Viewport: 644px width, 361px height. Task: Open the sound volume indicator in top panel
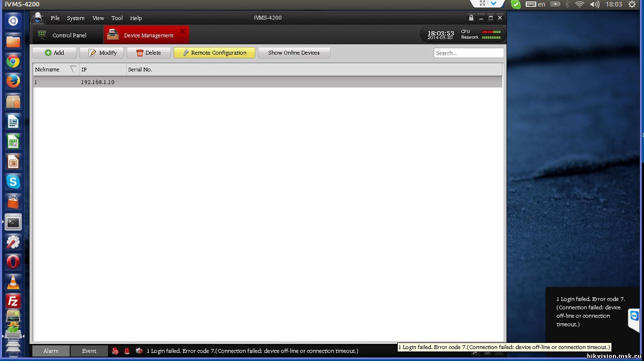click(x=595, y=4)
